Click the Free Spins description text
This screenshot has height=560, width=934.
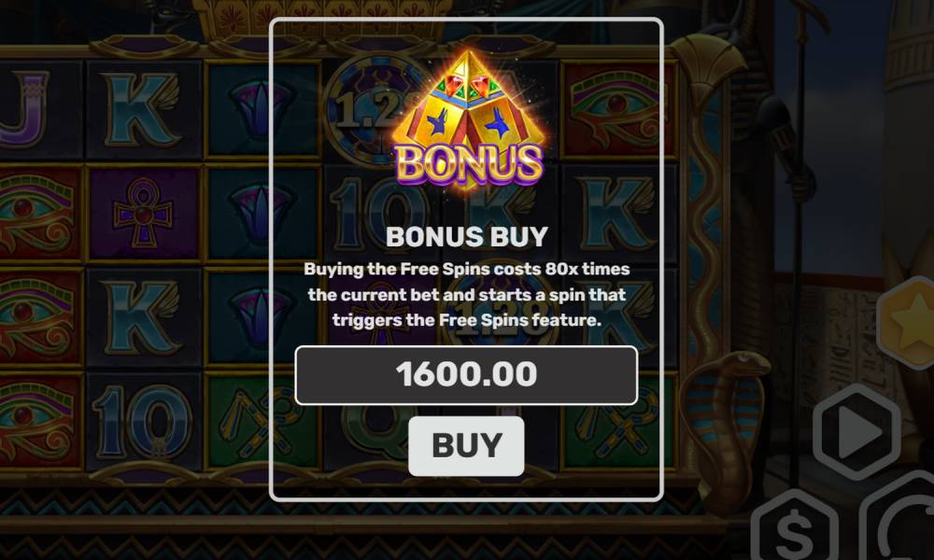[x=466, y=295]
